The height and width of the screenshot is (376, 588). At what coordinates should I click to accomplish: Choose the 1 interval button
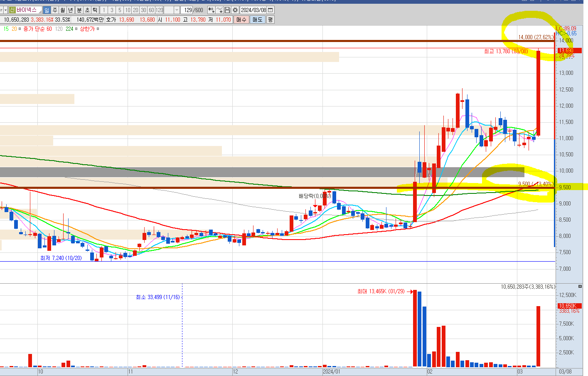[x=104, y=10]
